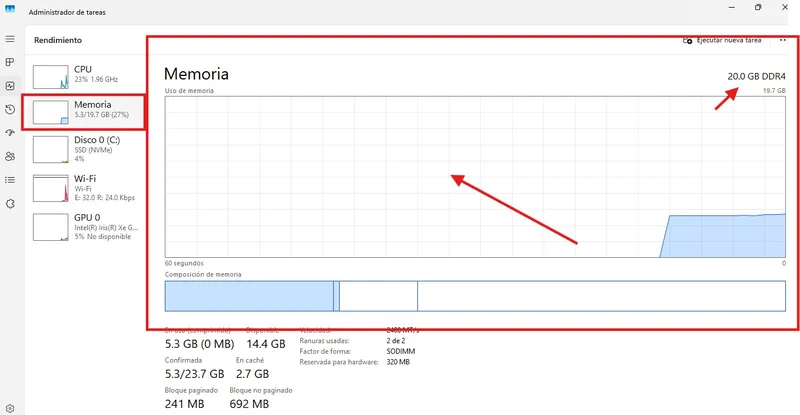Image resolution: width=800 pixels, height=415 pixels.
Task: Select the GPU 0 performance item
Action: click(x=85, y=227)
